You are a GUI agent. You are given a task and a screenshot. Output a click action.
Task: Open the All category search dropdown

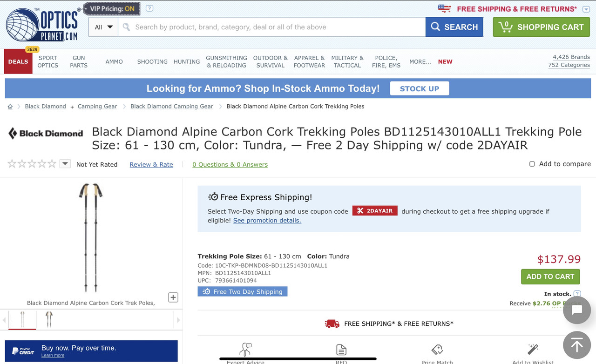click(x=103, y=27)
